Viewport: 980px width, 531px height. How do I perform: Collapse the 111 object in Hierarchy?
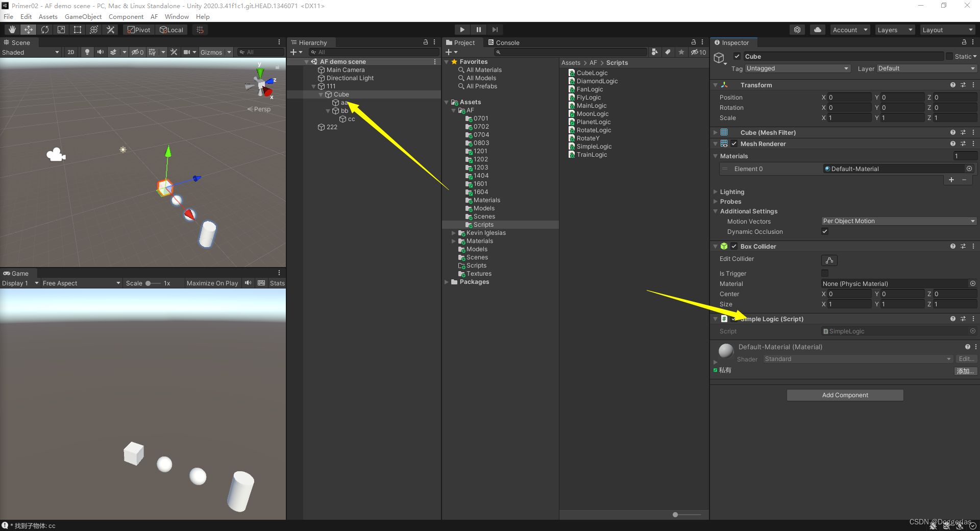coord(313,86)
